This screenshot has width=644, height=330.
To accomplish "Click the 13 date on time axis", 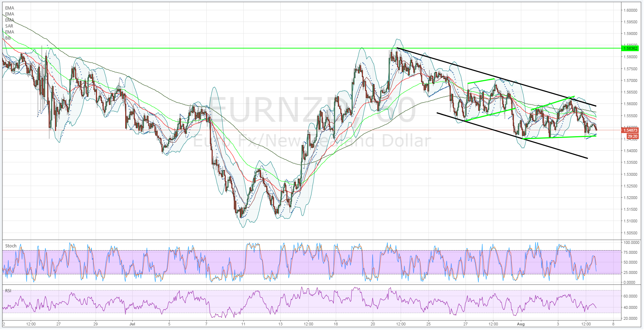I will click(280, 324).
